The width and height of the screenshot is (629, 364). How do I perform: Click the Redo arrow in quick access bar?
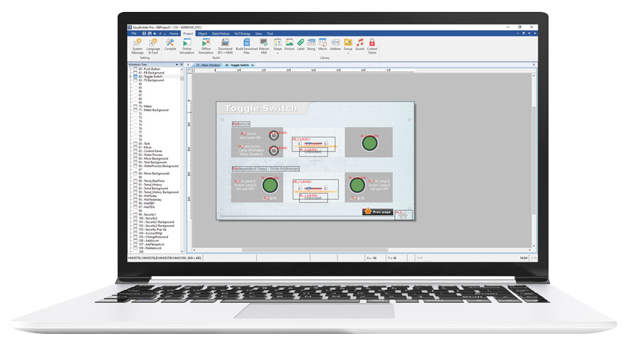click(160, 34)
